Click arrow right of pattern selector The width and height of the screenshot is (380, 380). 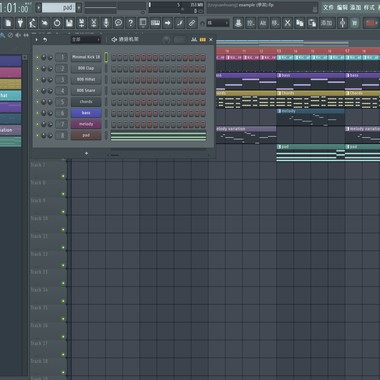tap(79, 8)
